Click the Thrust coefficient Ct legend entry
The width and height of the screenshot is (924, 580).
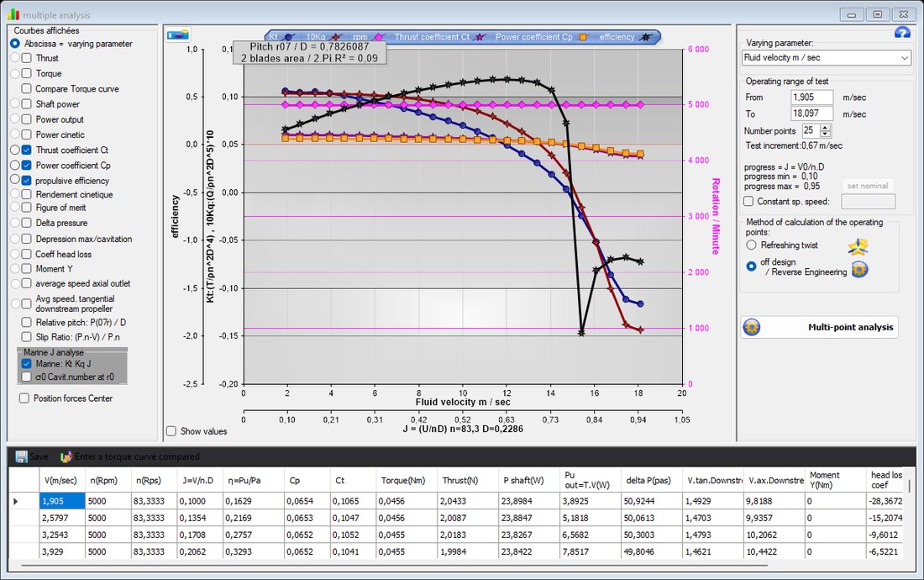click(440, 36)
